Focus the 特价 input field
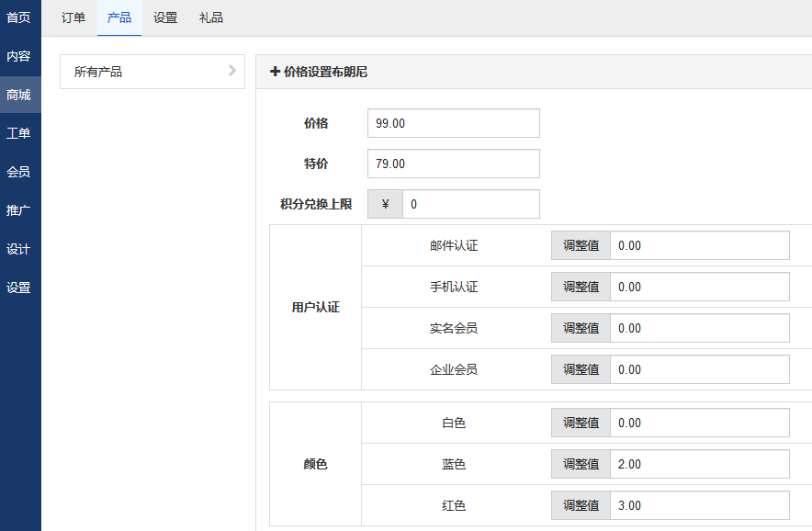Viewport: 812px width, 531px height. pyautogui.click(x=453, y=164)
